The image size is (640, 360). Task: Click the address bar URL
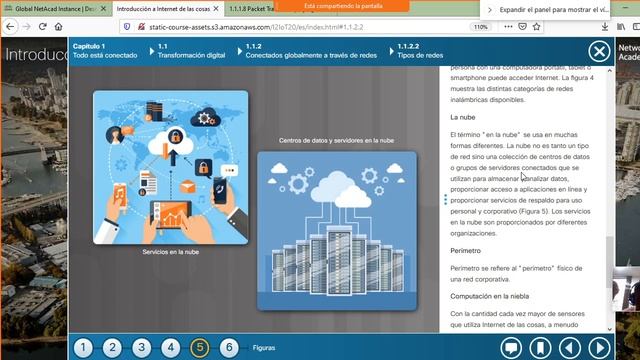click(x=256, y=27)
